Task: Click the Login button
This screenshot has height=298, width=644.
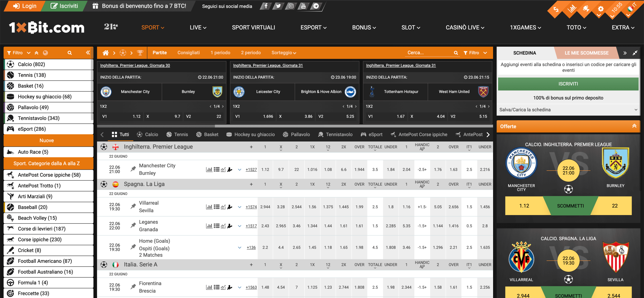Action: [x=25, y=6]
